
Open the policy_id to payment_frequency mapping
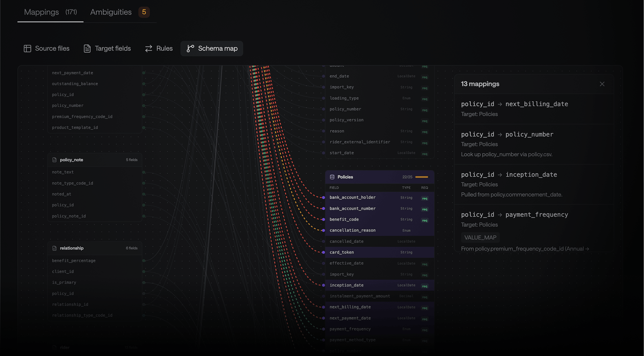pos(533,229)
